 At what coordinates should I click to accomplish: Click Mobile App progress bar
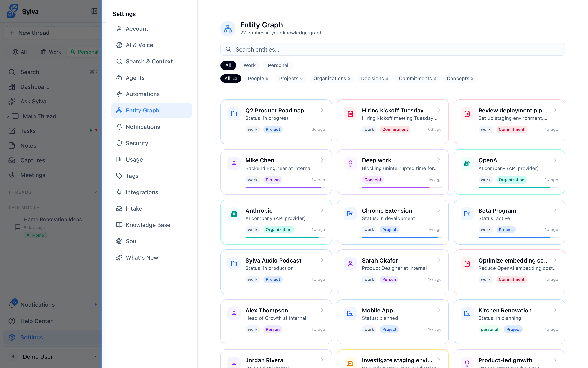pyautogui.click(x=402, y=337)
